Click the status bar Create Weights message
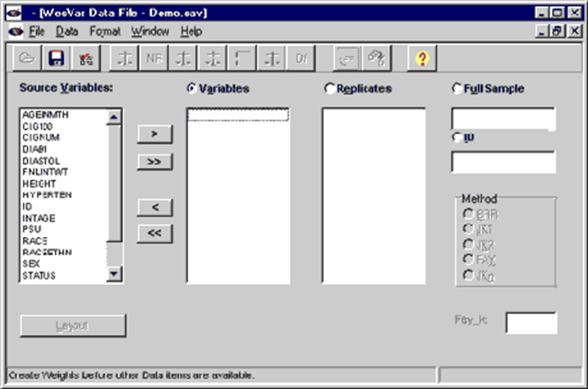This screenshot has width=588, height=389. [131, 375]
